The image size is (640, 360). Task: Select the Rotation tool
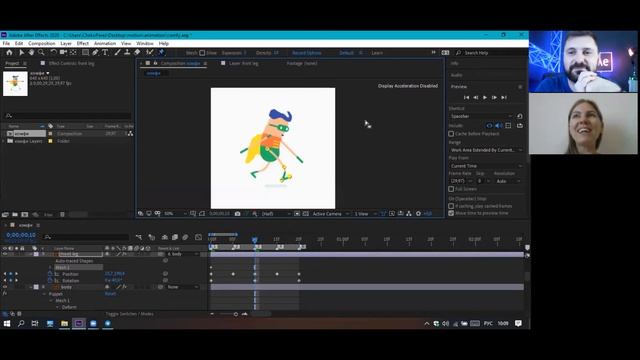coord(53,52)
